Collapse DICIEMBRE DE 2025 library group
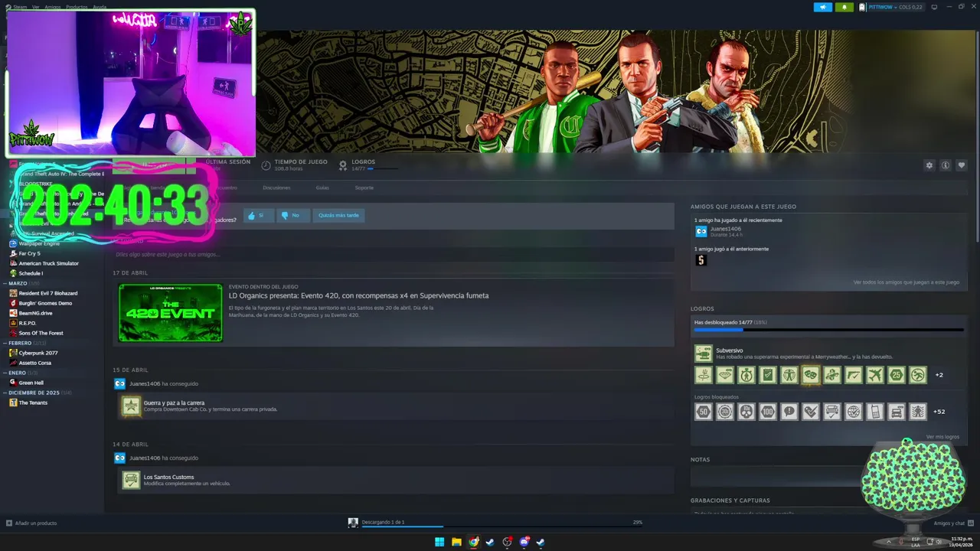This screenshot has width=980, height=551. click(34, 393)
